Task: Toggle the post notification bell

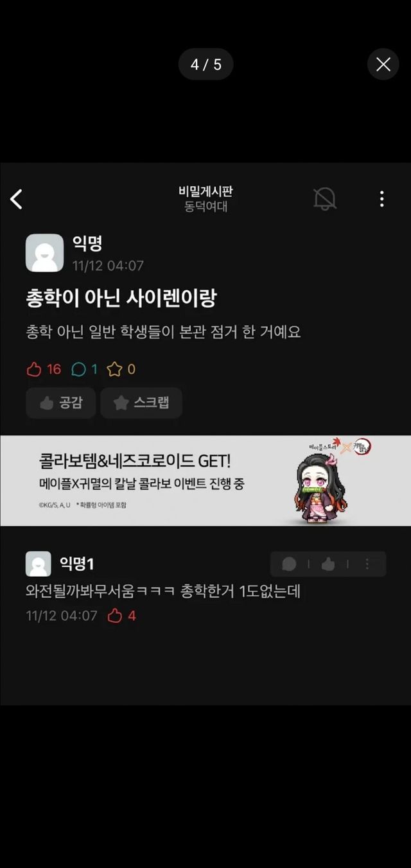Action: tap(325, 199)
